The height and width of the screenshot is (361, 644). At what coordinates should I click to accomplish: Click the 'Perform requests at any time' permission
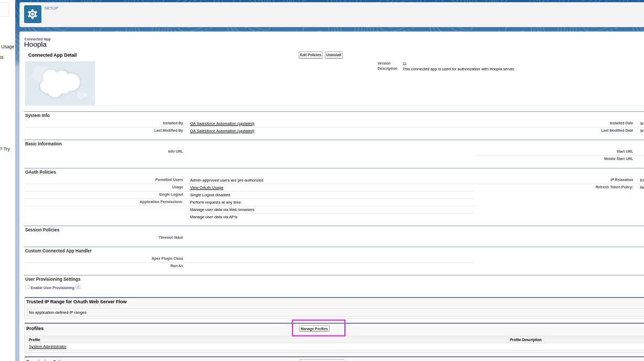tap(215, 203)
